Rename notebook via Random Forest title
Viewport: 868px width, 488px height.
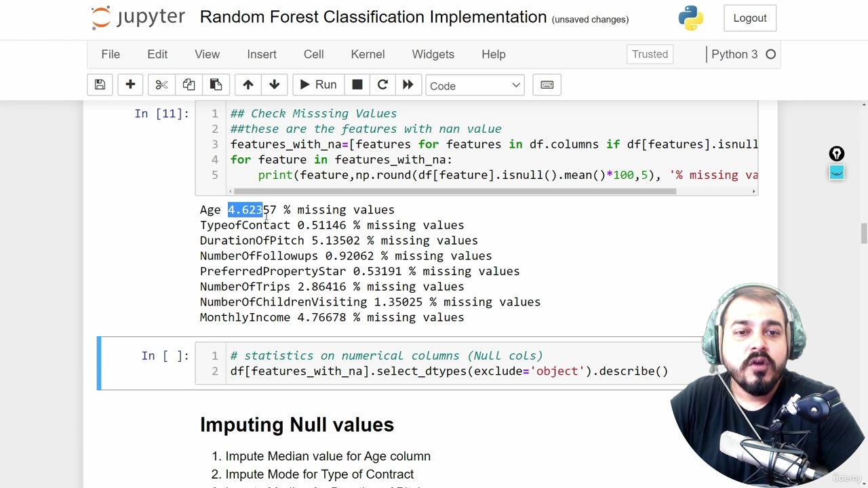point(373,18)
